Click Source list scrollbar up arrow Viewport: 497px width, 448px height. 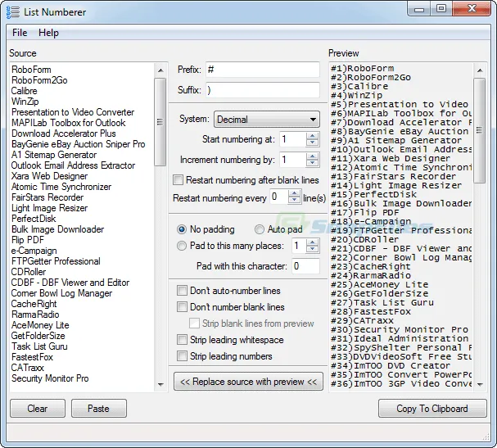(x=160, y=70)
